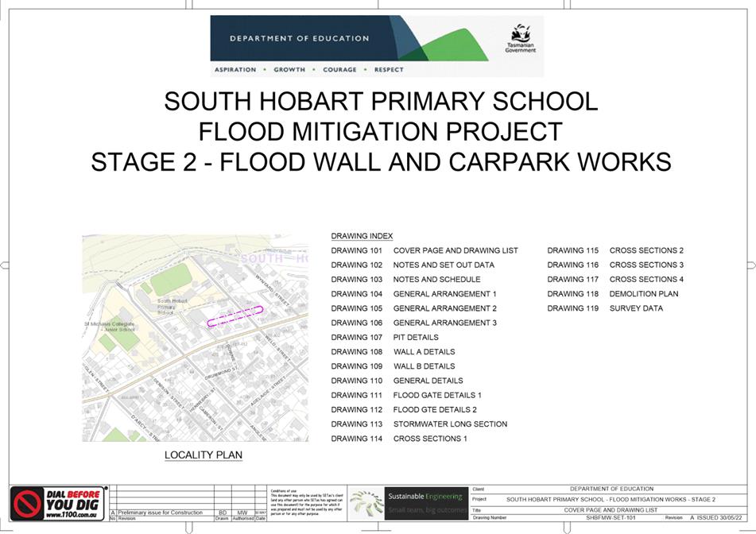The height and width of the screenshot is (534, 756).
Task: Click the Client value 'DEPARTMENT OF EDUCATION' in title block
Action: pos(611,489)
